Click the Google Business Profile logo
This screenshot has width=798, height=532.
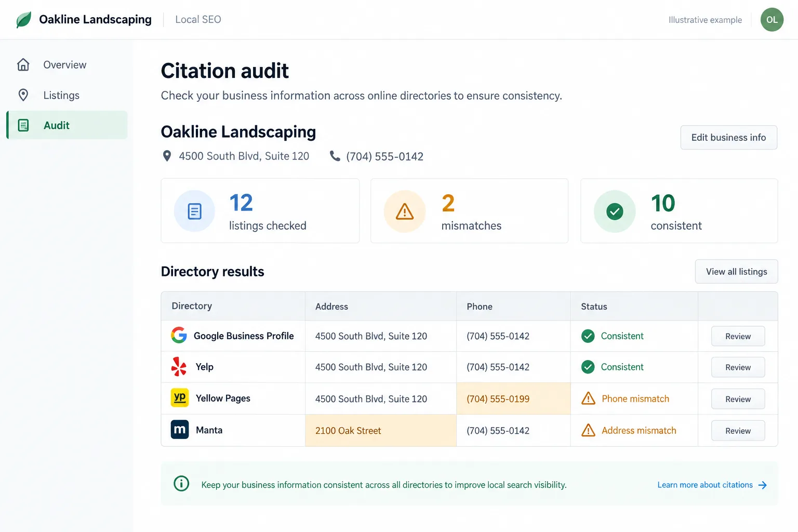(x=179, y=335)
